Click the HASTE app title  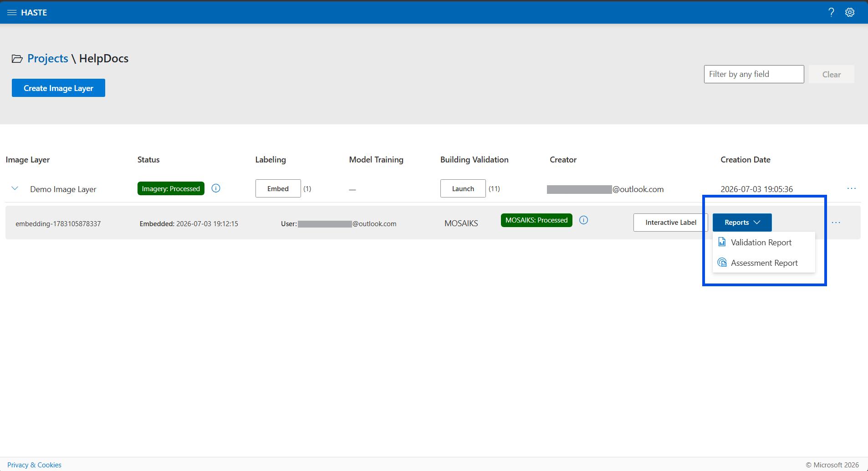[34, 12]
